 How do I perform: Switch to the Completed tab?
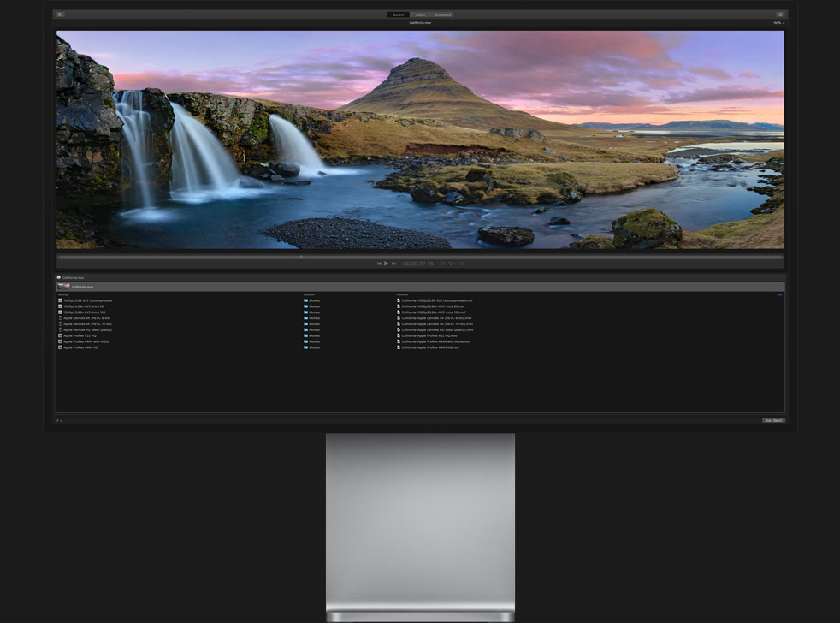coord(442,15)
